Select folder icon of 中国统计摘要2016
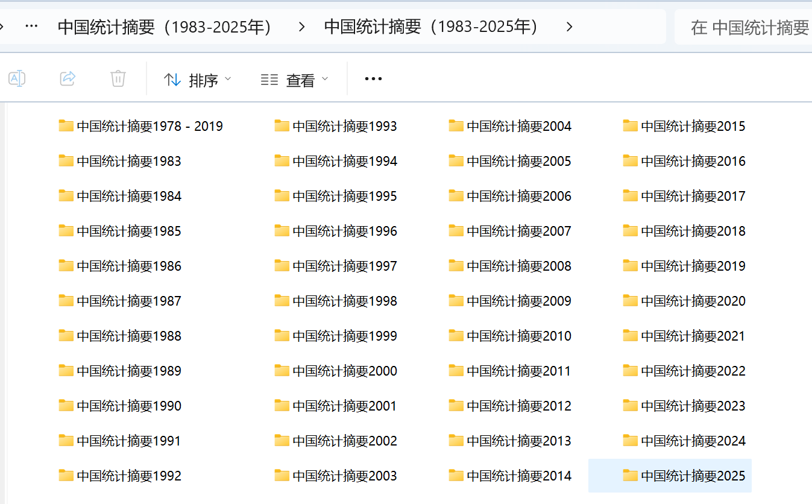Screen dimensions: 812x504 (631, 160)
